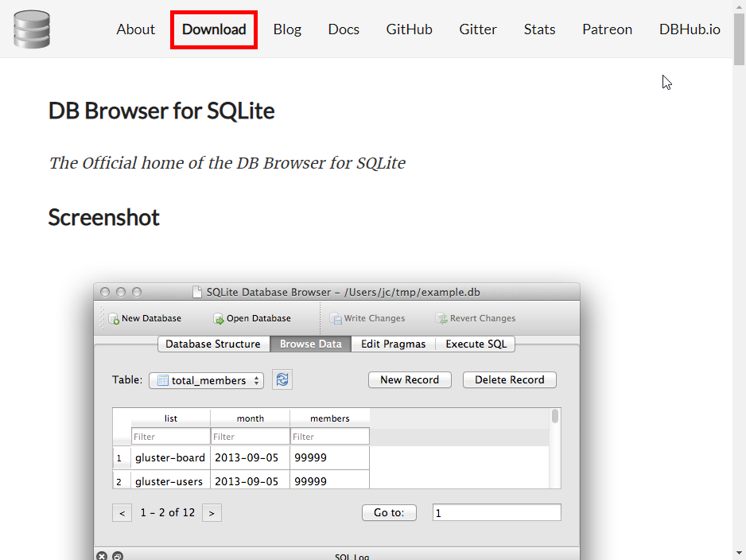Close the SQL Log panel with the x icon

102,556
